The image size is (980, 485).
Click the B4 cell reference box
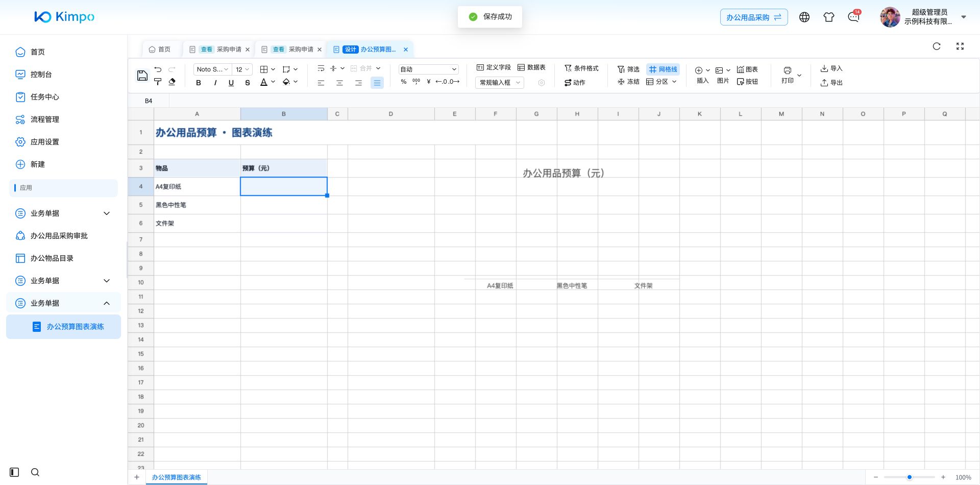tap(149, 101)
